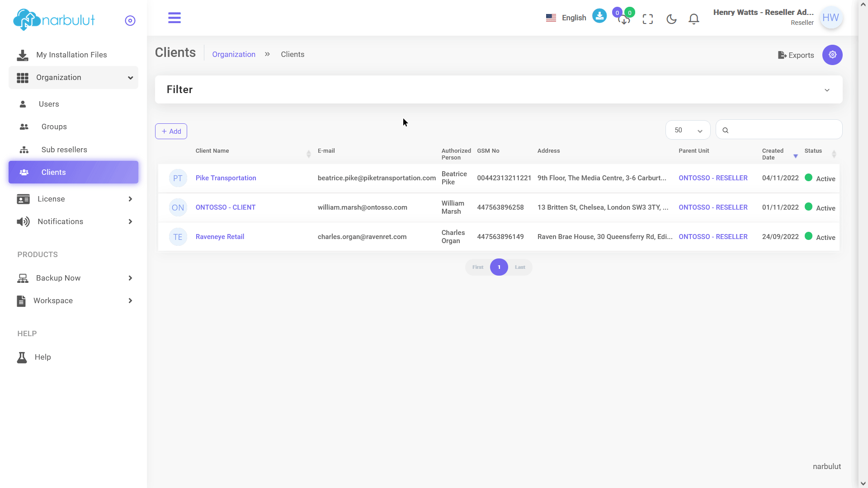Toggle fullscreen mode icon
868x488 pixels.
[648, 19]
